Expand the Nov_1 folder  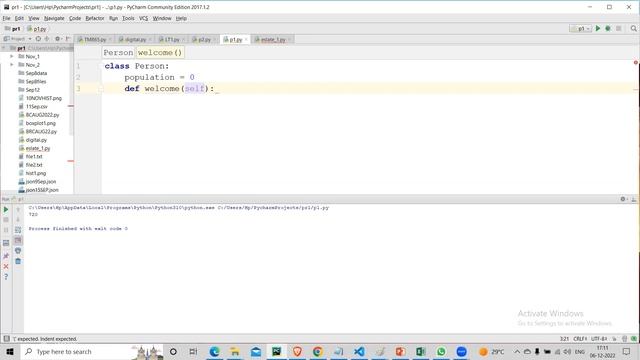coord(11,56)
